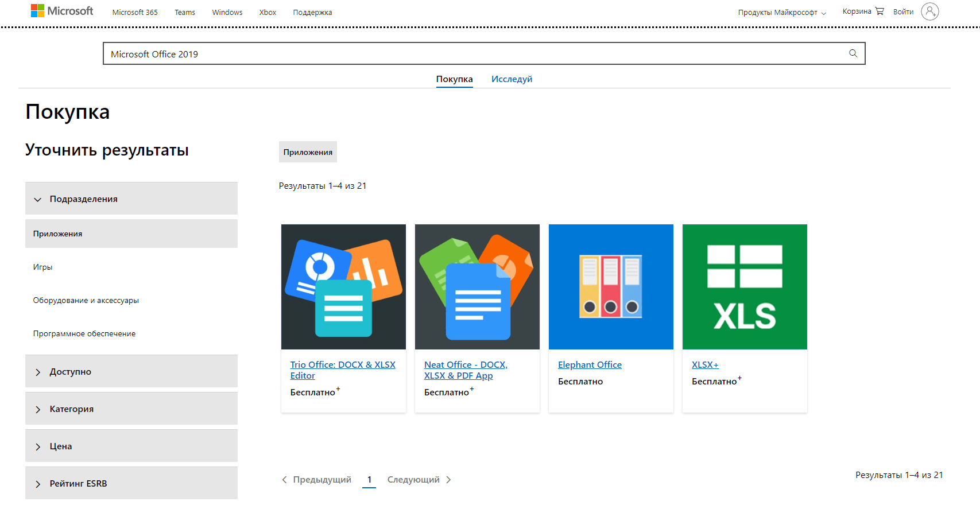Click the Microsoft logo
Viewport: 980px width, 513px height.
[x=62, y=11]
